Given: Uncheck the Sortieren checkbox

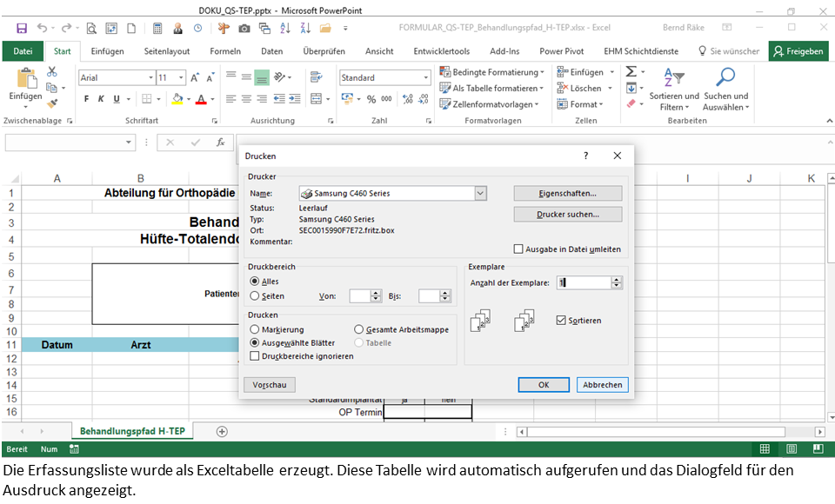Looking at the screenshot, I should pyautogui.click(x=561, y=321).
